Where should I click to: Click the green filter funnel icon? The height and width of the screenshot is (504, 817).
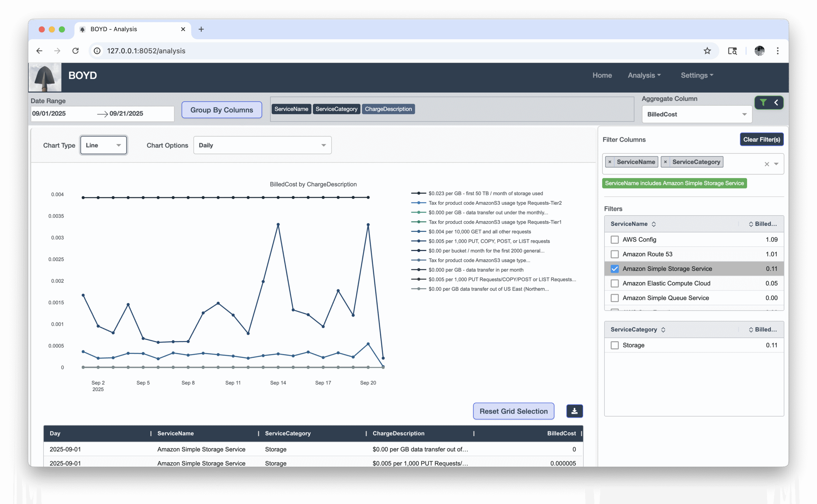[763, 102]
